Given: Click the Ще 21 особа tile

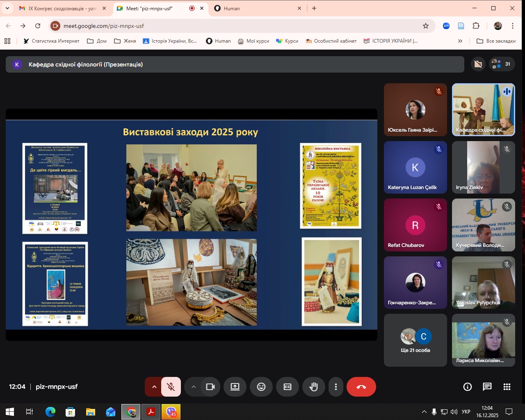Looking at the screenshot, I should click(x=415, y=340).
